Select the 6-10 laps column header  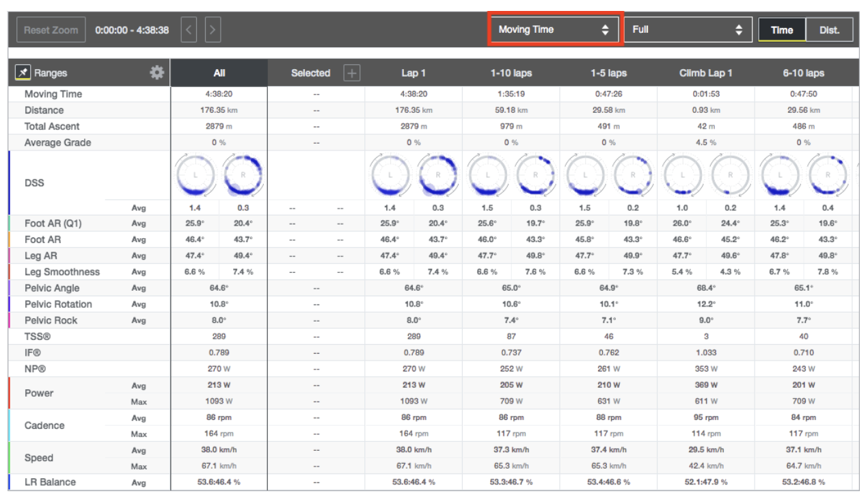803,73
